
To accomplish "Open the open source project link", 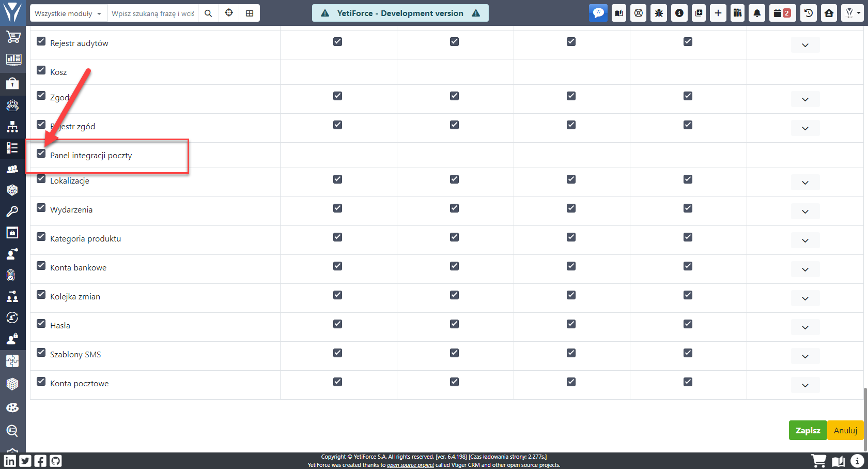I will (410, 465).
